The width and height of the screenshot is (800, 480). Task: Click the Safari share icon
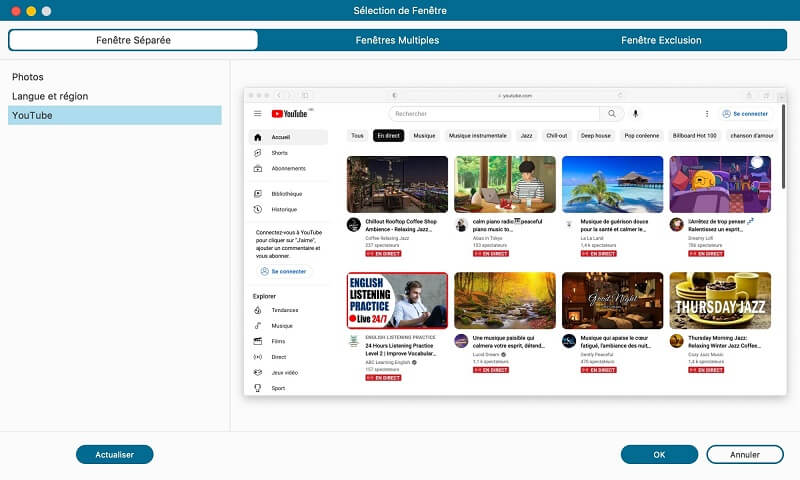tap(749, 95)
